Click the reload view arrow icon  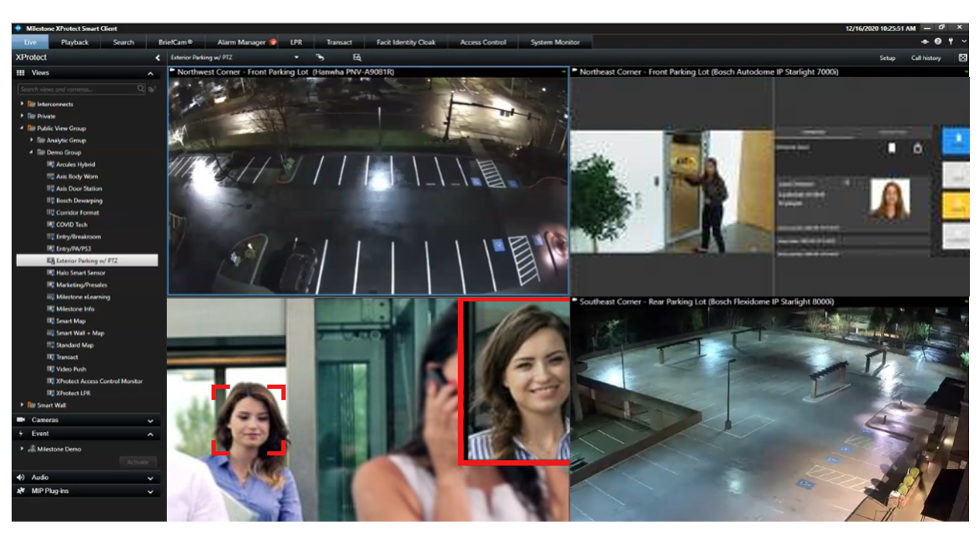[320, 58]
